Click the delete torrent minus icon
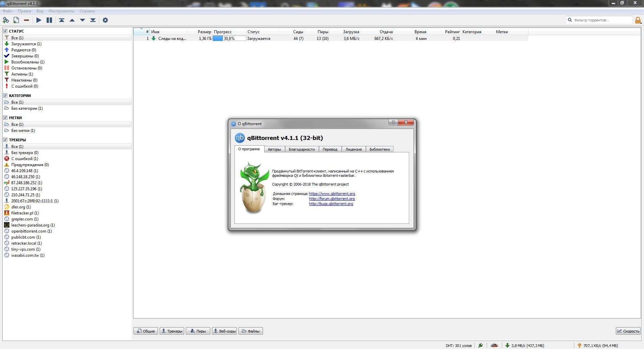 26,20
